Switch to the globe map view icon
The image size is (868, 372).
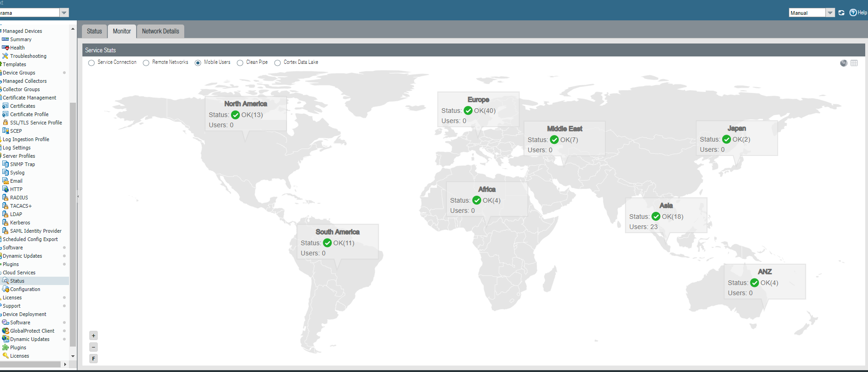(843, 63)
